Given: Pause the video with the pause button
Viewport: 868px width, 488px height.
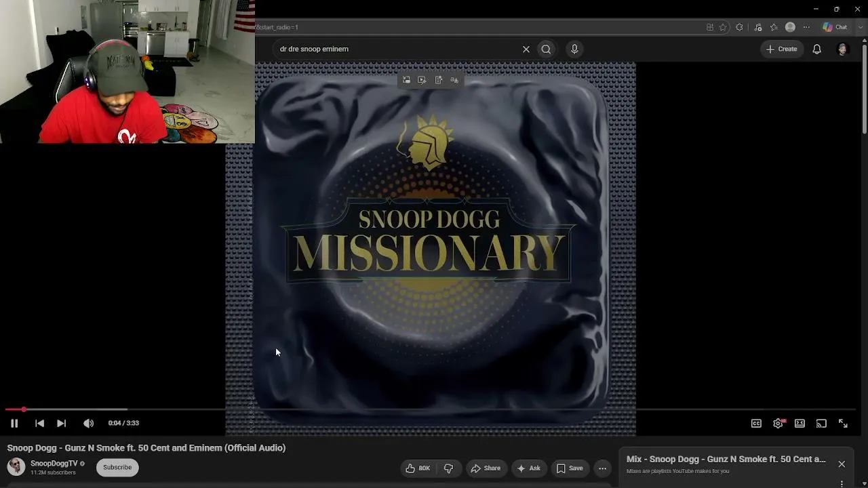Looking at the screenshot, I should [x=14, y=423].
